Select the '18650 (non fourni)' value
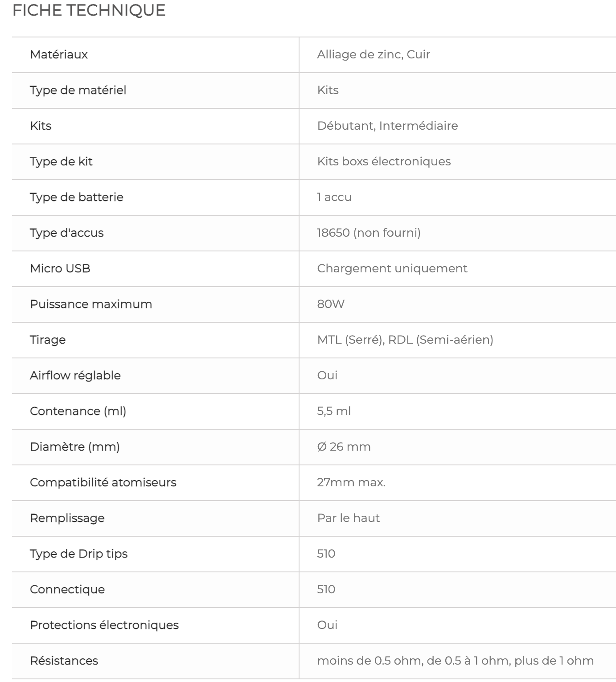This screenshot has width=616, height=682. (x=369, y=233)
